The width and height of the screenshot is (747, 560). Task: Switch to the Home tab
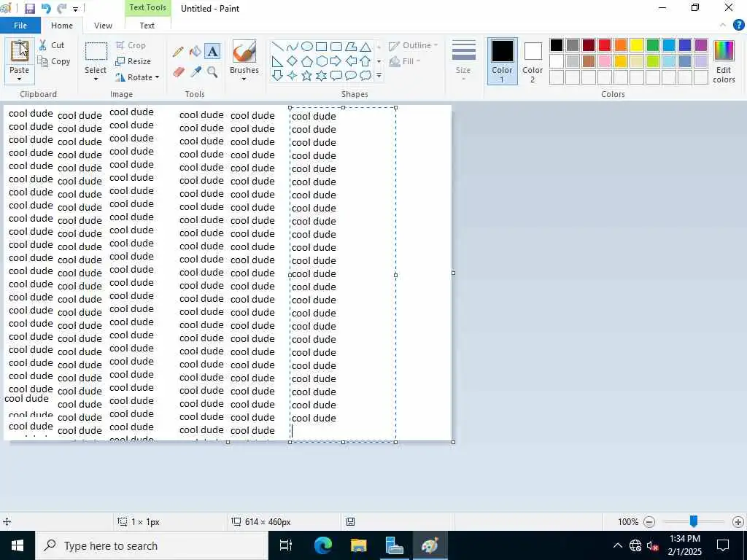coord(62,26)
